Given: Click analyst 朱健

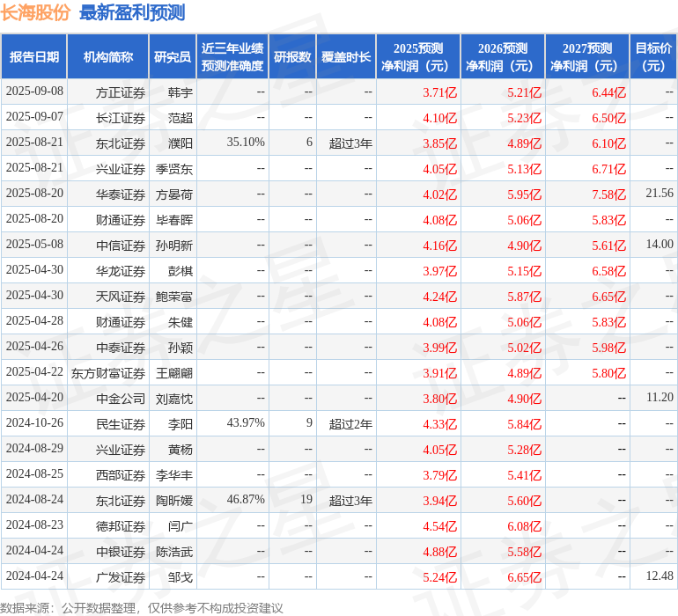Looking at the screenshot, I should tap(181, 322).
